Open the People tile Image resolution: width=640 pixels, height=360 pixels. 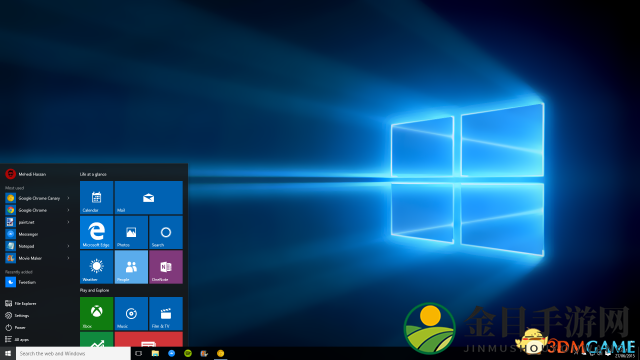point(131,267)
